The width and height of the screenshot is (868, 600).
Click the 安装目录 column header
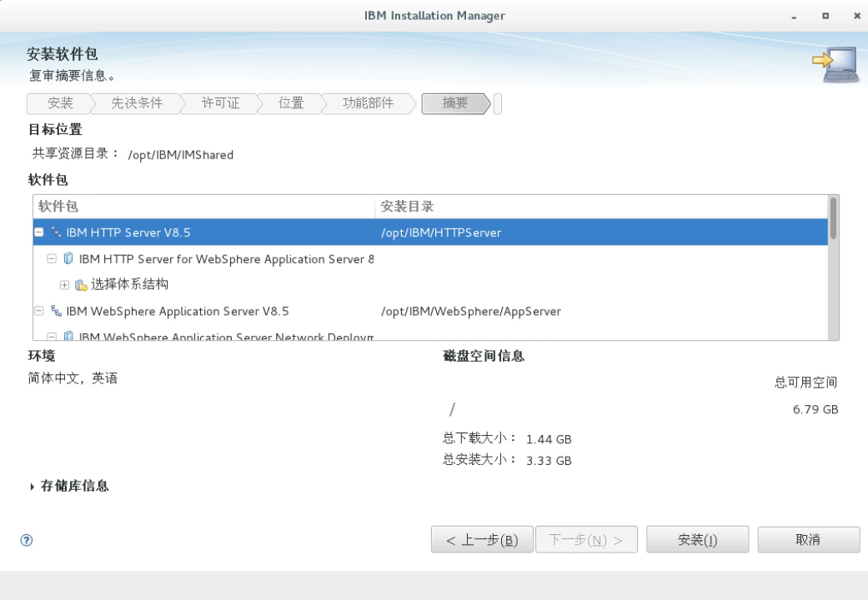[600, 207]
